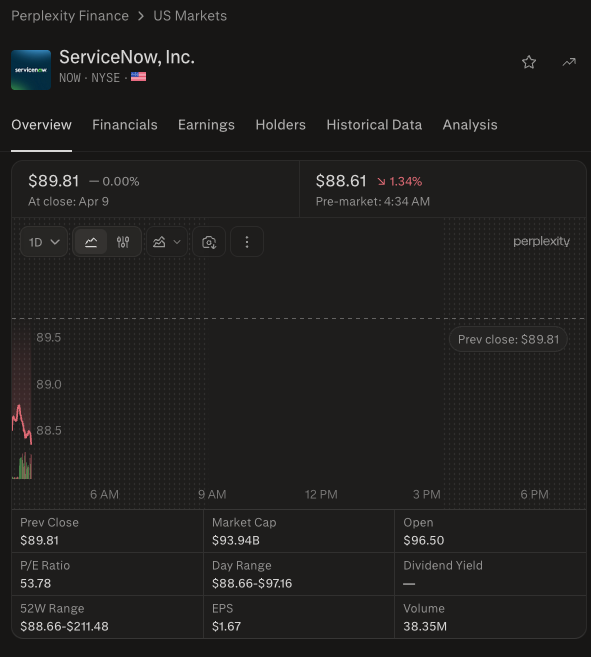Open the Analysis tab
591x657 pixels.
[470, 125]
